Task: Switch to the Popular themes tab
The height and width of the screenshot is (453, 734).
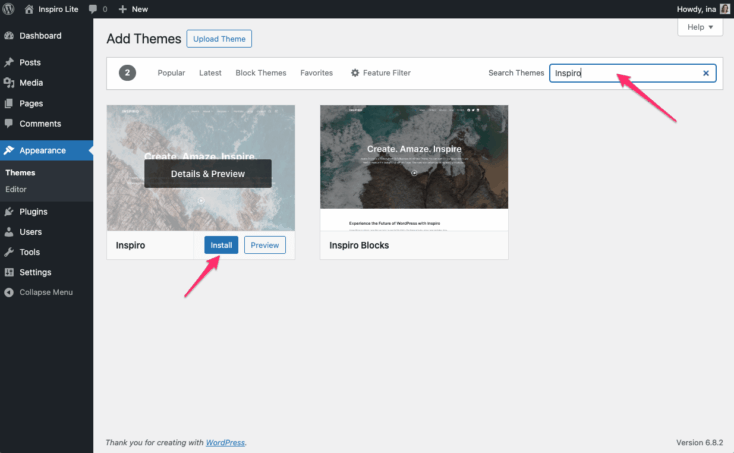Action: pyautogui.click(x=171, y=73)
